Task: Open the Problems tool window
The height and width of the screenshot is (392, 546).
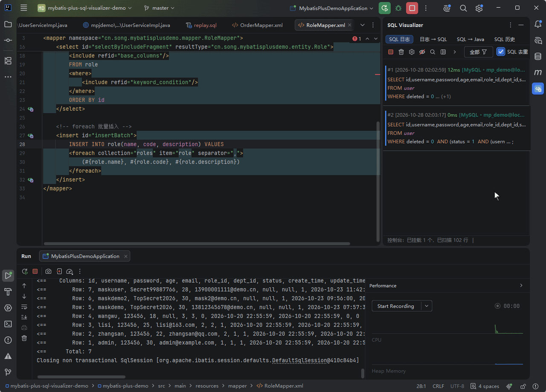Action: click(x=8, y=340)
